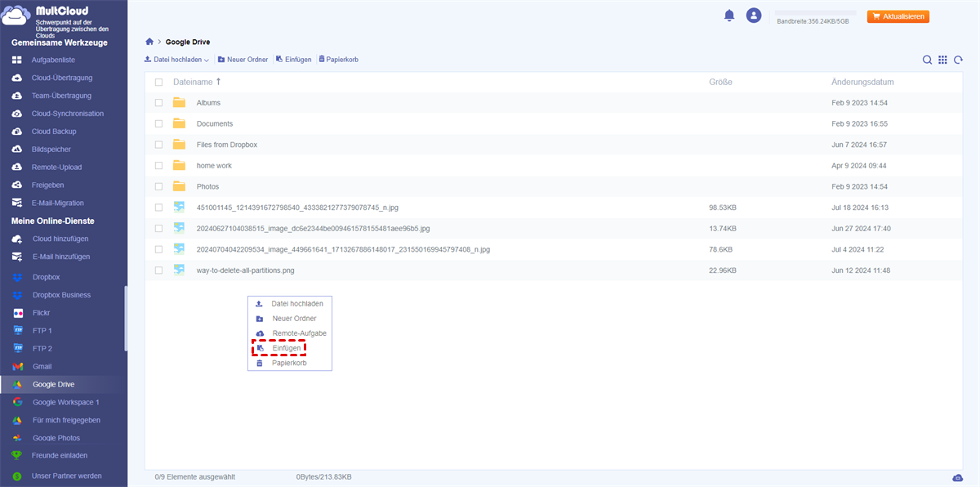This screenshot has width=980, height=487.
Task: Check the home work folder checkbox
Action: 158,166
